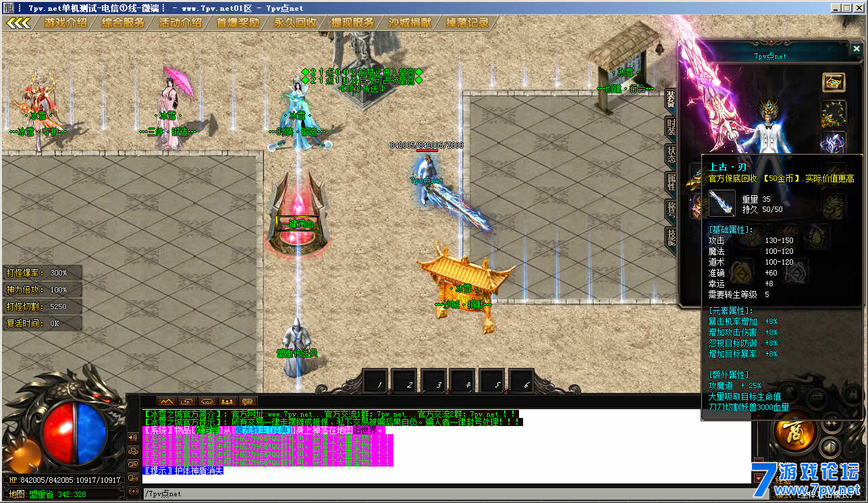
Task: Click the triple-chevron collapse arrows in top menu
Action: (20, 22)
